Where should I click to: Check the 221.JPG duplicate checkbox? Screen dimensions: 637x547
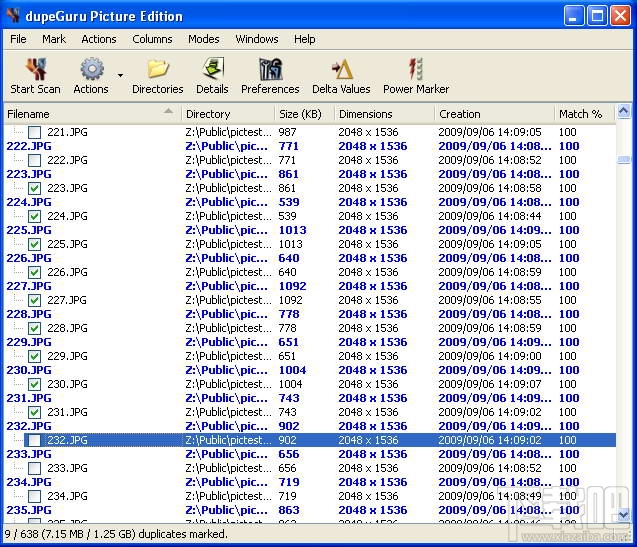click(x=35, y=132)
